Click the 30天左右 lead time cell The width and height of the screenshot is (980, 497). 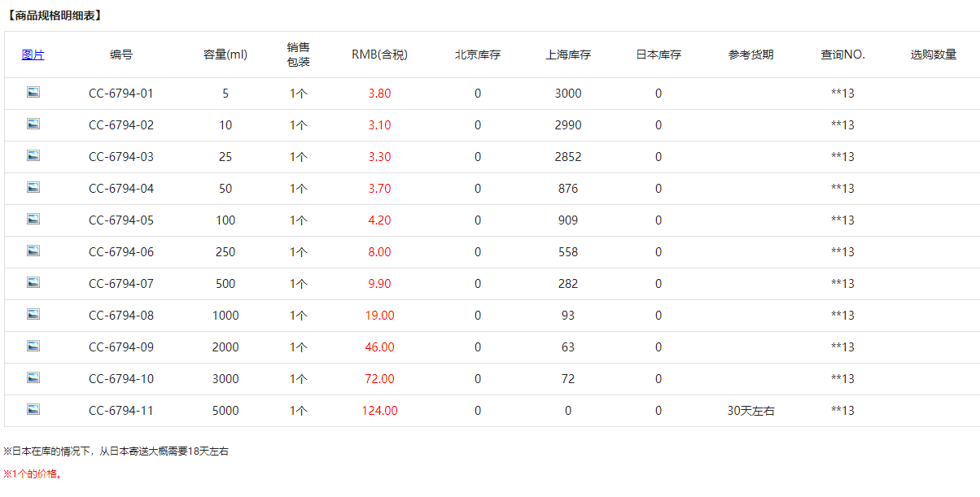coord(750,411)
